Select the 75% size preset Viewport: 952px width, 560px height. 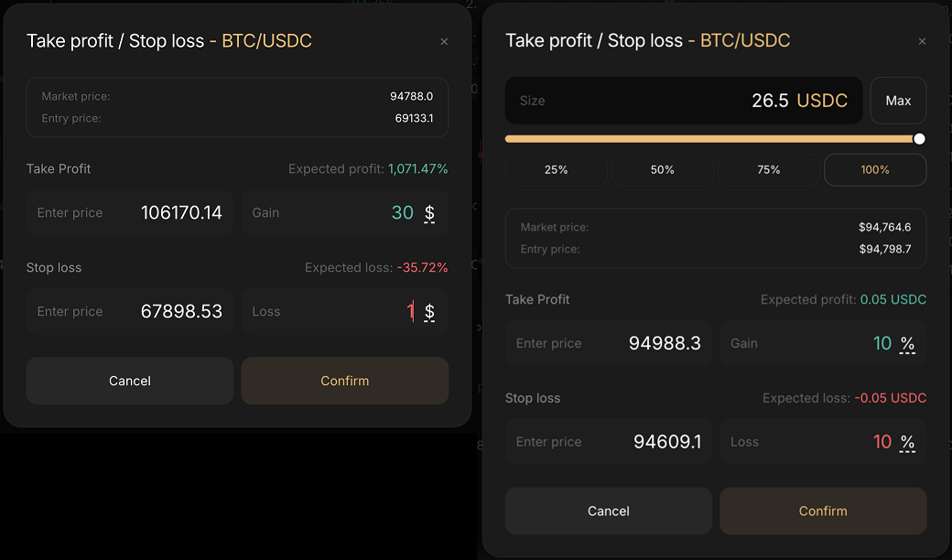coord(769,169)
